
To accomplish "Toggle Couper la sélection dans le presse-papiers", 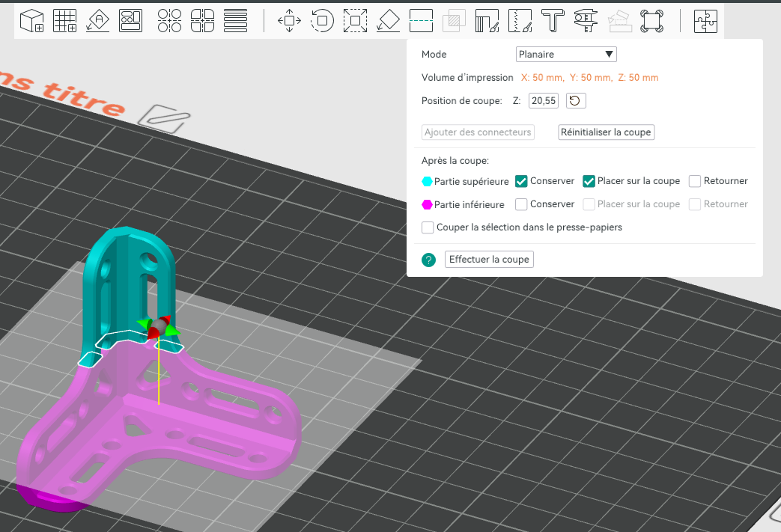I will (428, 227).
